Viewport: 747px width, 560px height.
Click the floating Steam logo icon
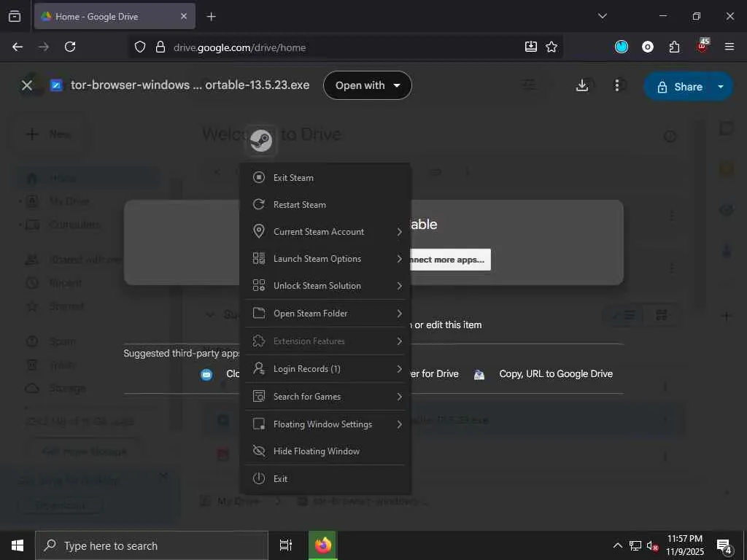261,141
